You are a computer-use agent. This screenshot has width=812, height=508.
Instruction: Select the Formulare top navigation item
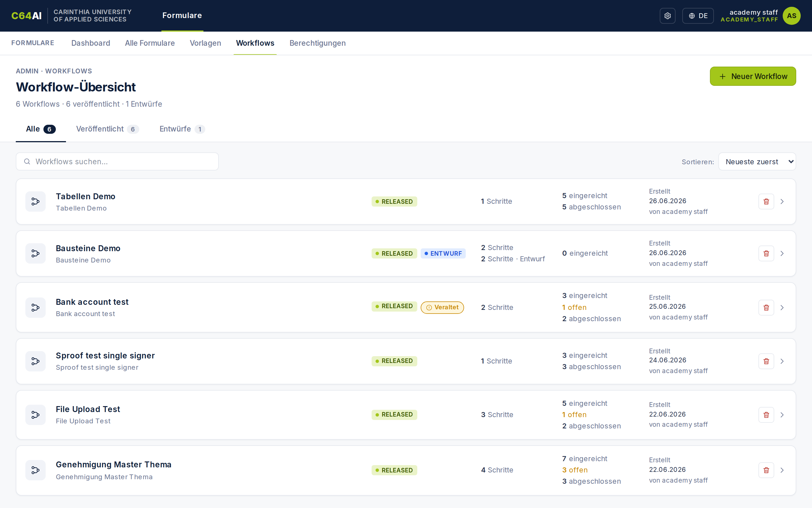182,16
